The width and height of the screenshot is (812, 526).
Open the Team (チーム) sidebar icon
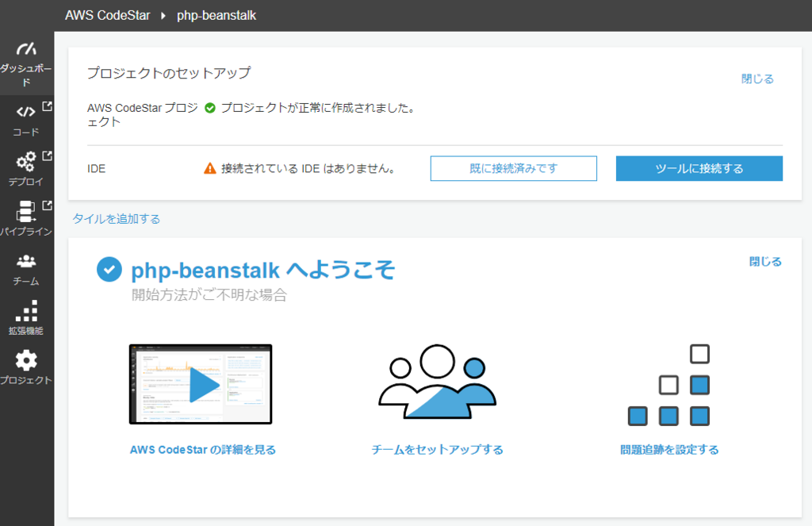26,261
